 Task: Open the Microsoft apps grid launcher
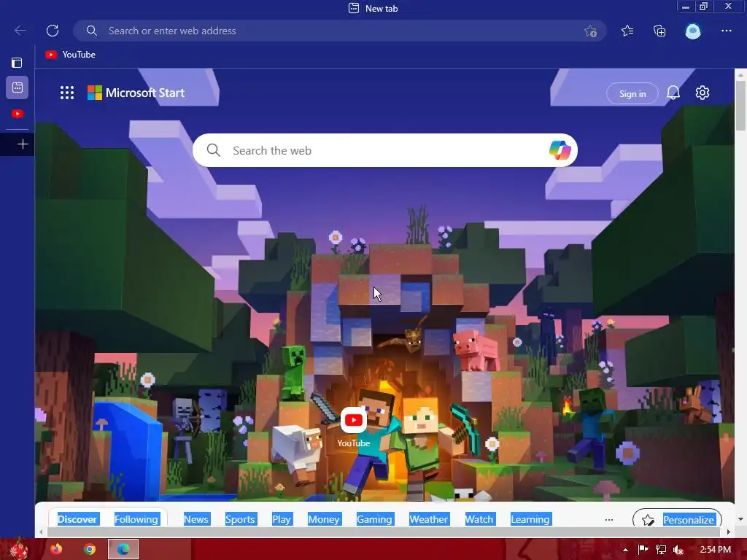[67, 93]
